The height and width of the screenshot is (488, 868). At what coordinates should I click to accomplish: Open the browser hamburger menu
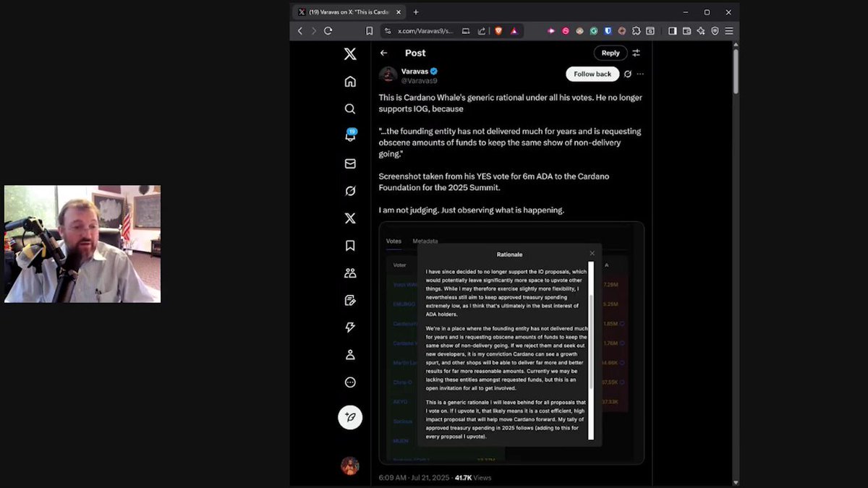728,31
